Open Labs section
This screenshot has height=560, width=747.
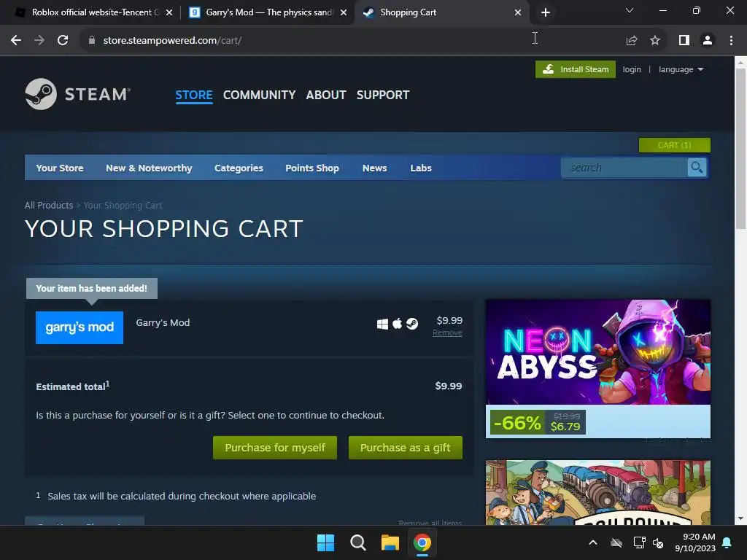421,168
